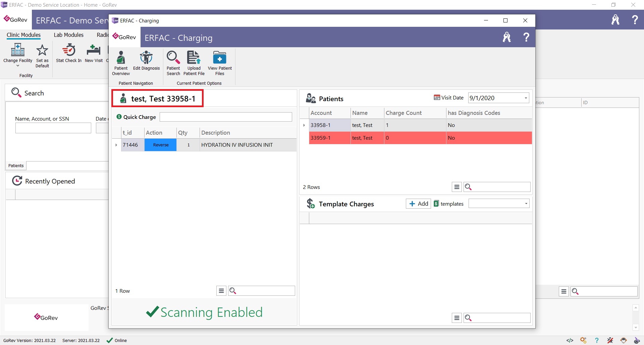Click the gears settings icon in status bar
Screen dimensions: 644x345
583,340
